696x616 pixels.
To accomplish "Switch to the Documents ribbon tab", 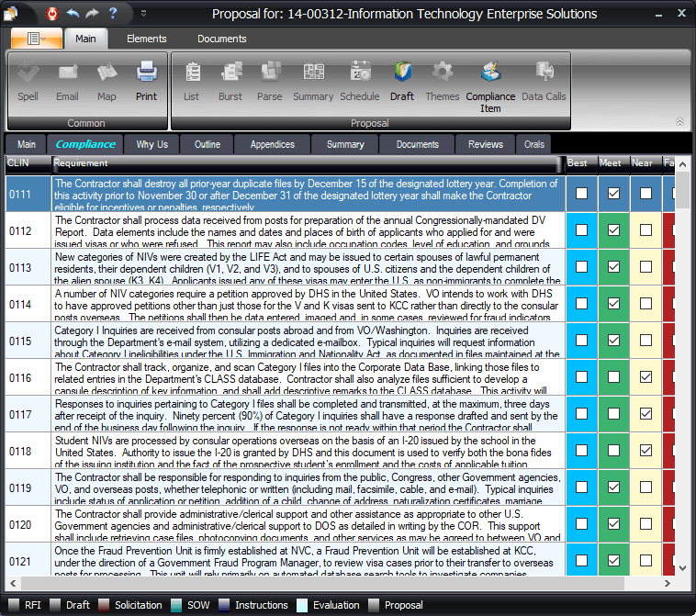I will coord(222,39).
